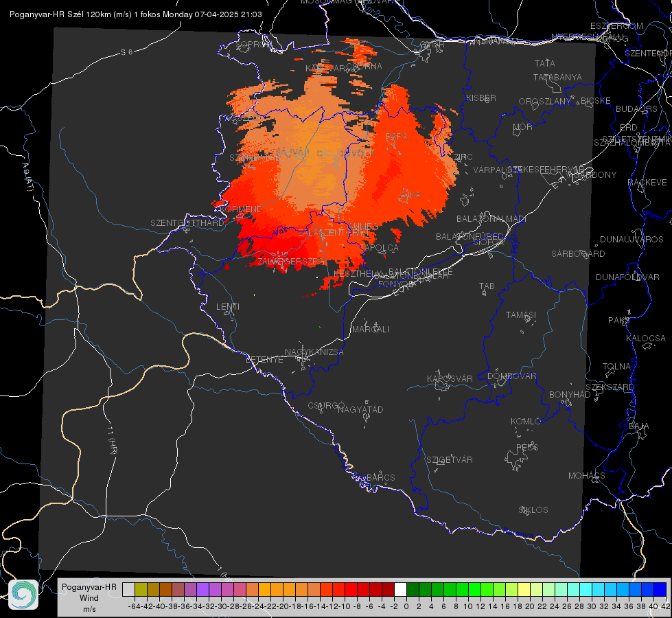This screenshot has height=618, width=672.
Task: Click the olive legend swatch near -64
Action: pyautogui.click(x=141, y=589)
